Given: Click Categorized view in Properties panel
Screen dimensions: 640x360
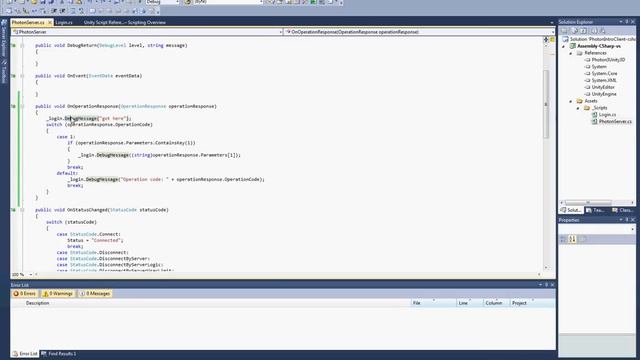Looking at the screenshot, I should click(x=563, y=239).
